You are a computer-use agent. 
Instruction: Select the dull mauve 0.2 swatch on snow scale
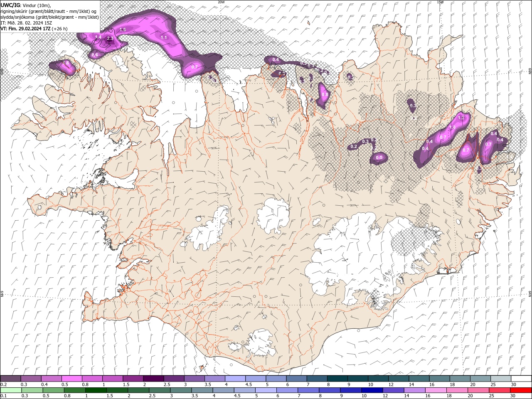pyautogui.click(x=11, y=379)
